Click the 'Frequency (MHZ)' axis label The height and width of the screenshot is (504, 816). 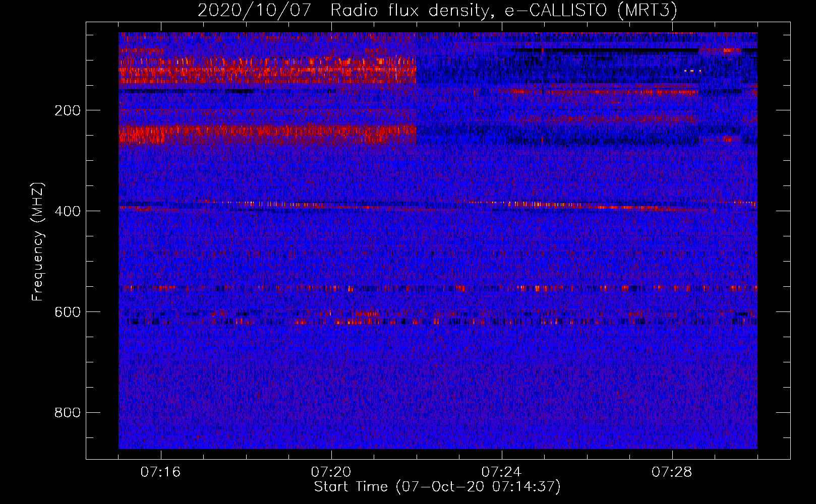point(38,242)
